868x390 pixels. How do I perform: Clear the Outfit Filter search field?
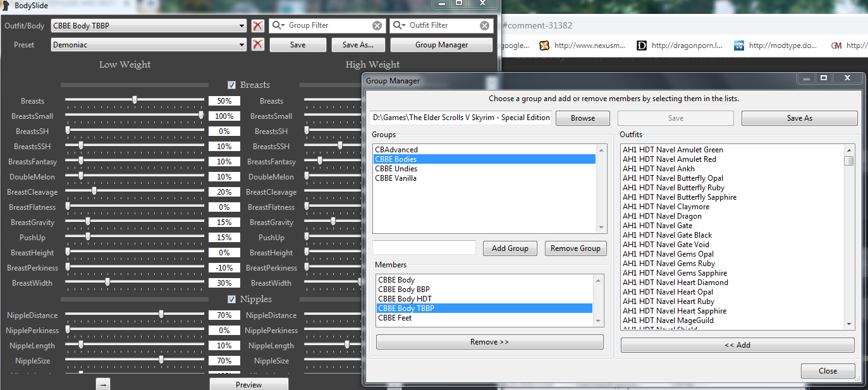pyautogui.click(x=484, y=26)
